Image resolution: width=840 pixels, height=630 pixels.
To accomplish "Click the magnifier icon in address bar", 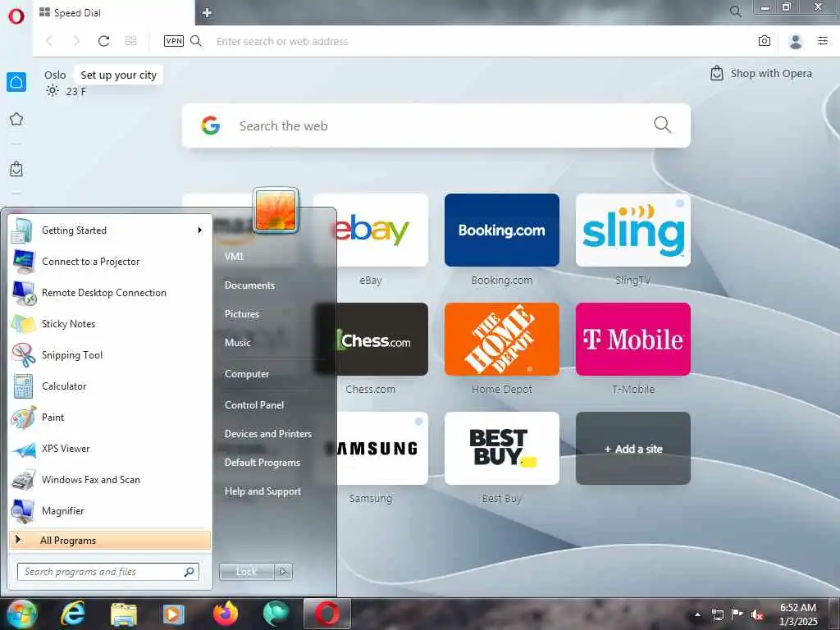I will pyautogui.click(x=196, y=41).
